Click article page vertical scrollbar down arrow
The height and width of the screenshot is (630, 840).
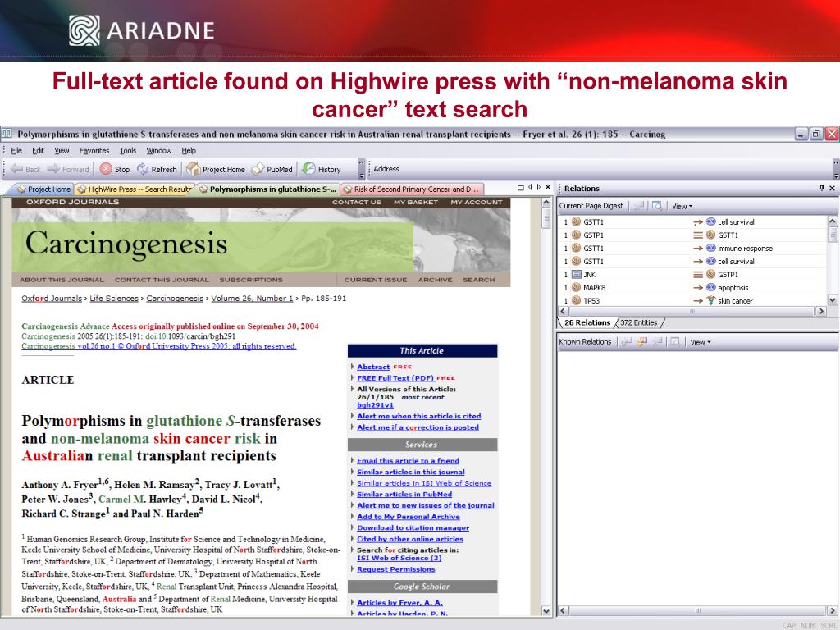point(546,610)
